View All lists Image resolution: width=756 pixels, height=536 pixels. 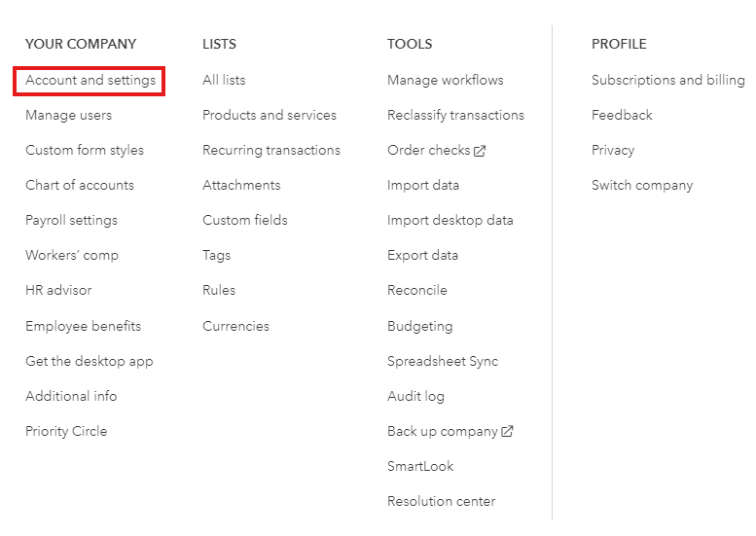pyautogui.click(x=224, y=80)
